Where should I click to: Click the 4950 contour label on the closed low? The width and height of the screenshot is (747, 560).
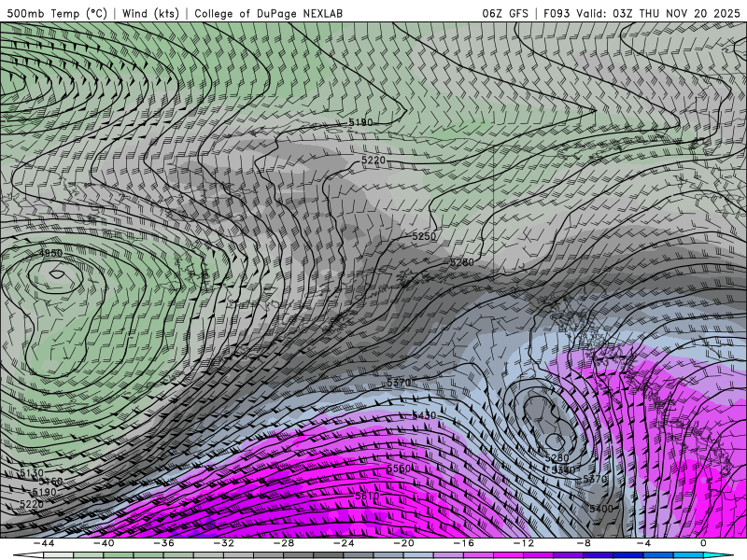tap(50, 253)
